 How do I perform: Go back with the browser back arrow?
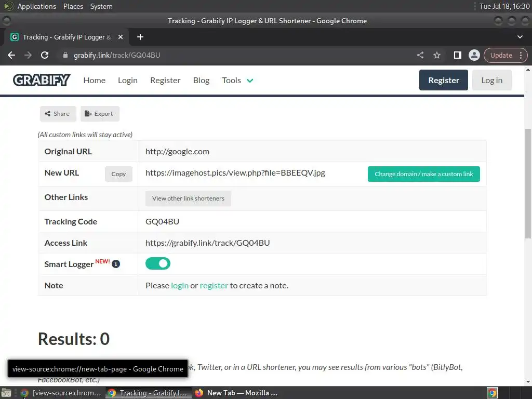click(x=11, y=55)
